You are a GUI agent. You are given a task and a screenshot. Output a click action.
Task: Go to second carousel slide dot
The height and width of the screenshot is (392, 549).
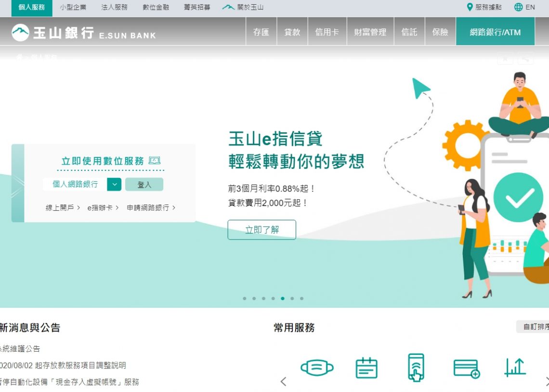point(254,298)
